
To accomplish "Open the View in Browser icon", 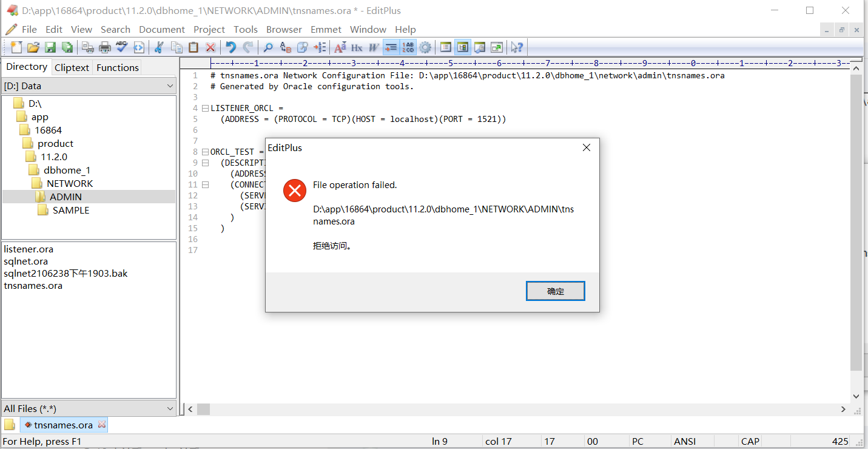I will [139, 47].
